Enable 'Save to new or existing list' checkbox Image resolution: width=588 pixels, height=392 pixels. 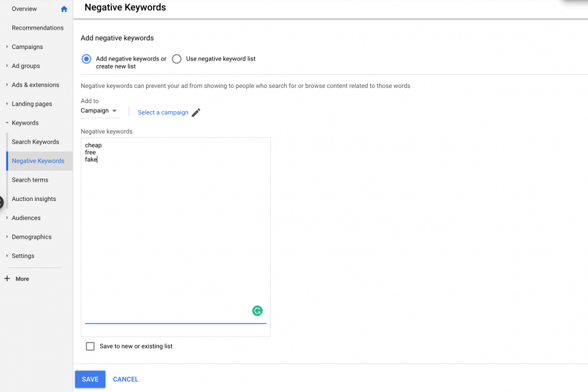[90, 346]
